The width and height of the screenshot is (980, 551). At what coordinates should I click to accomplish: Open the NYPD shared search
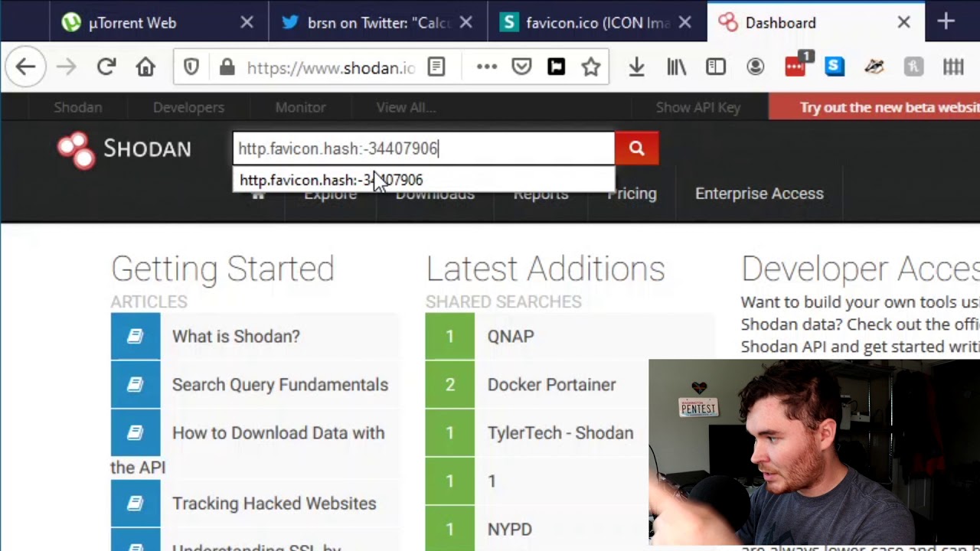509,529
